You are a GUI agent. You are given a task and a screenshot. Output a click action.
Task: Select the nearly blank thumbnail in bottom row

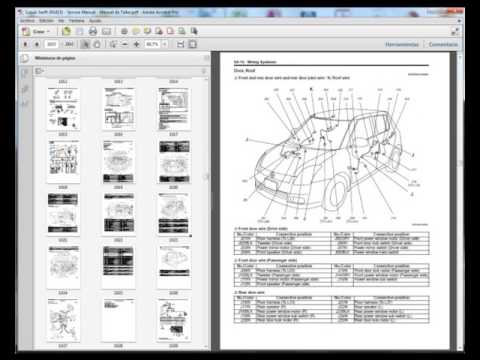tap(119, 320)
